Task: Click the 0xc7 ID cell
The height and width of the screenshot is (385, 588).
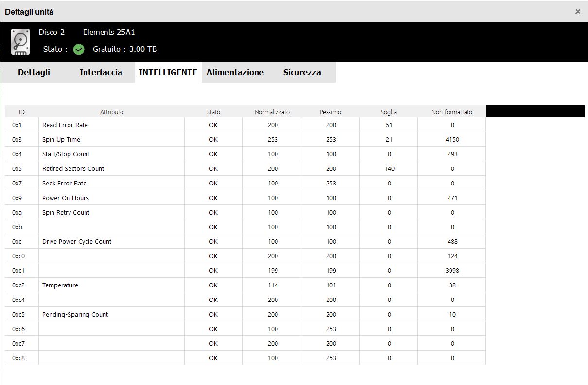Action: click(22, 343)
